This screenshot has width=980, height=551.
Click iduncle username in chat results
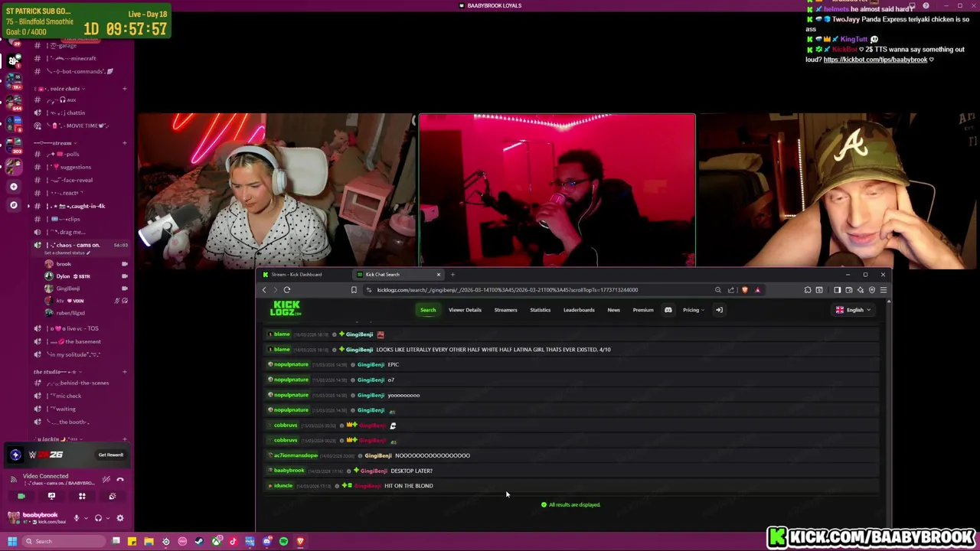click(283, 486)
